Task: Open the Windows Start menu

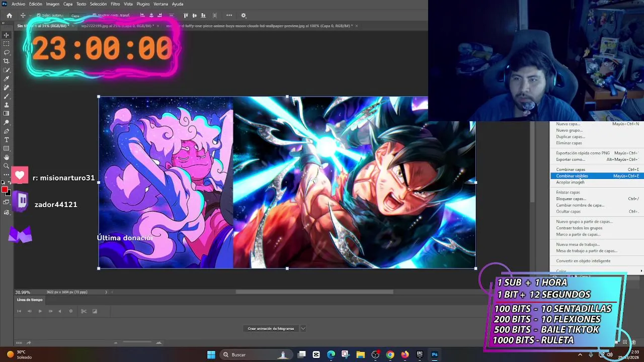Action: pyautogui.click(x=211, y=354)
